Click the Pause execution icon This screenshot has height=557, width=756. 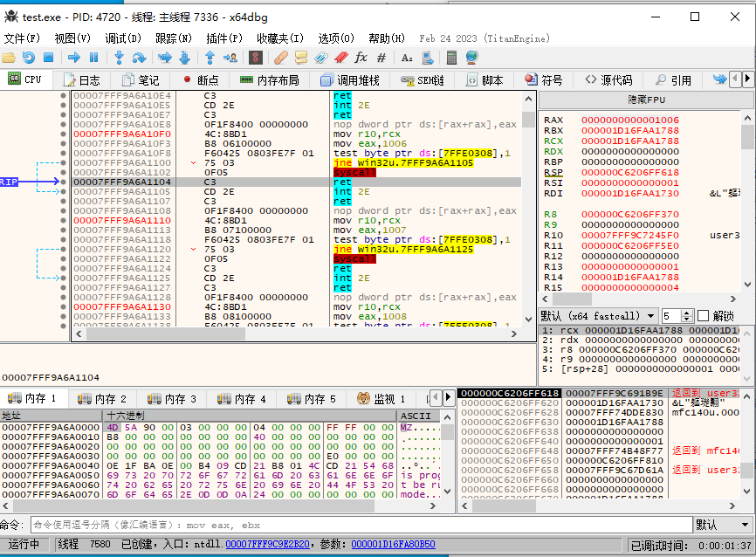93,58
